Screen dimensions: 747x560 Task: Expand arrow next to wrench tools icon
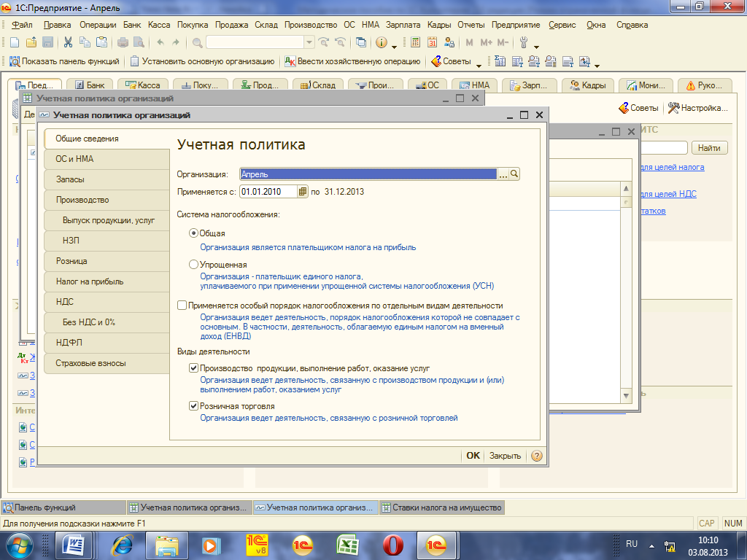click(536, 47)
